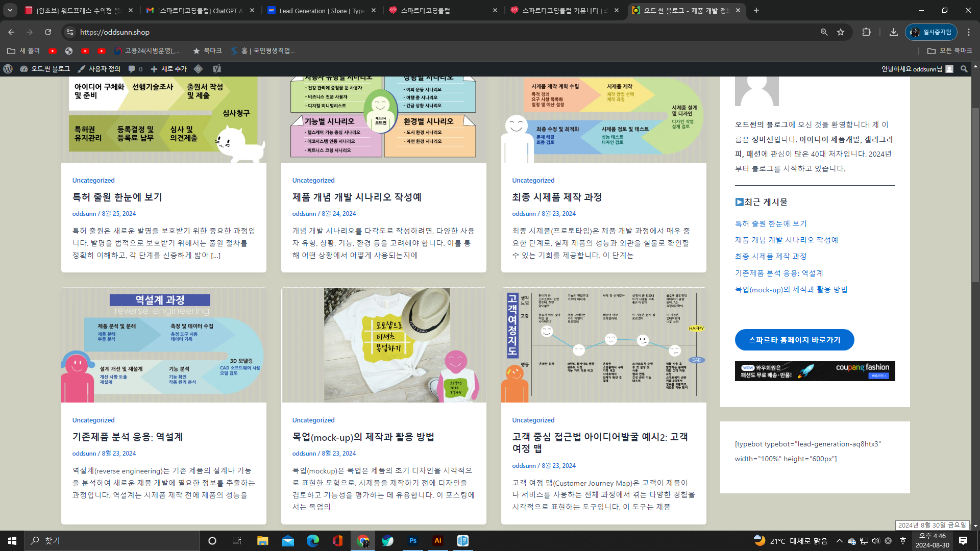Open the 기존제품 분석 응용: 역설계 post title
The width and height of the screenshot is (980, 551).
128,437
